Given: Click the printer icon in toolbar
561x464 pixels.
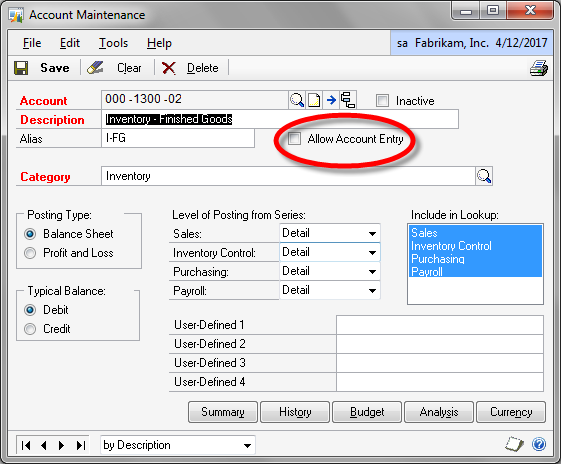Looking at the screenshot, I should [538, 68].
